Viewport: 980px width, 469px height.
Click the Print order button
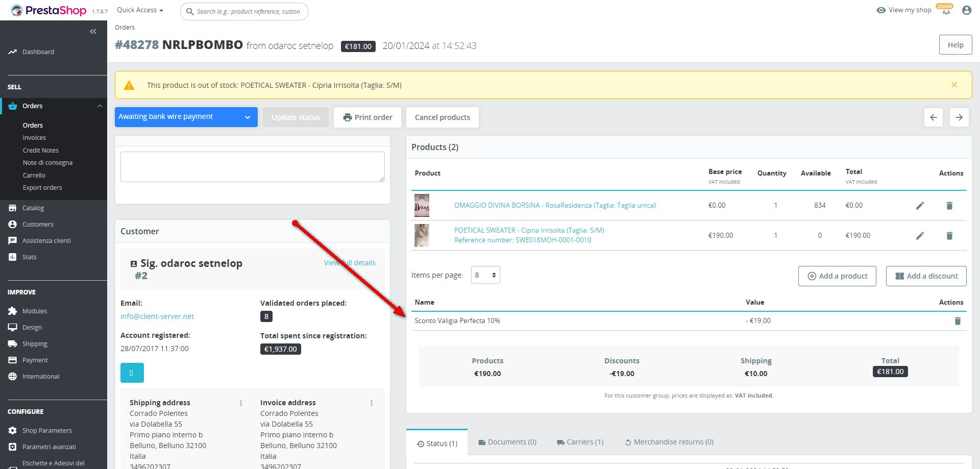click(x=367, y=117)
